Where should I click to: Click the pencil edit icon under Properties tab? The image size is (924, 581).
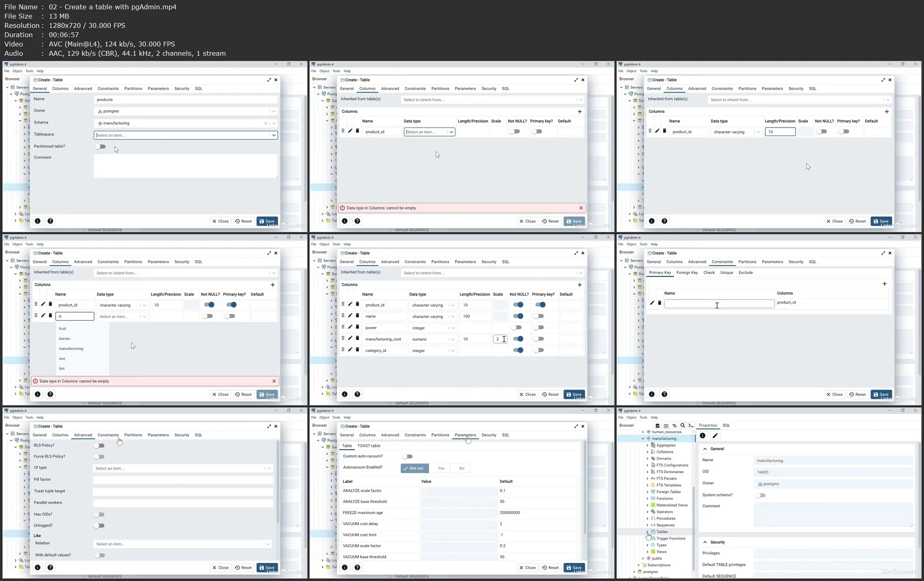point(715,436)
